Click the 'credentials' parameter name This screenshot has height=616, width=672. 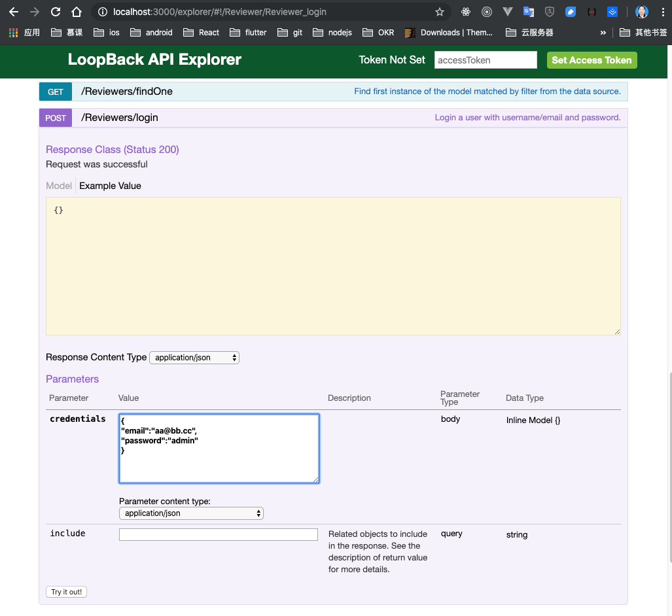pyautogui.click(x=78, y=419)
